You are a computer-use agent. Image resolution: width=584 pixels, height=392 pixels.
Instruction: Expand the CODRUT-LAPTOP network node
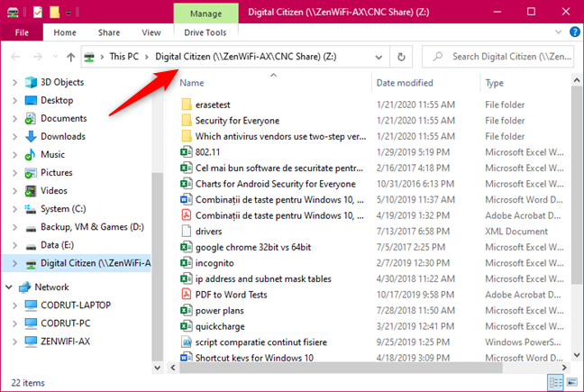[x=14, y=305]
